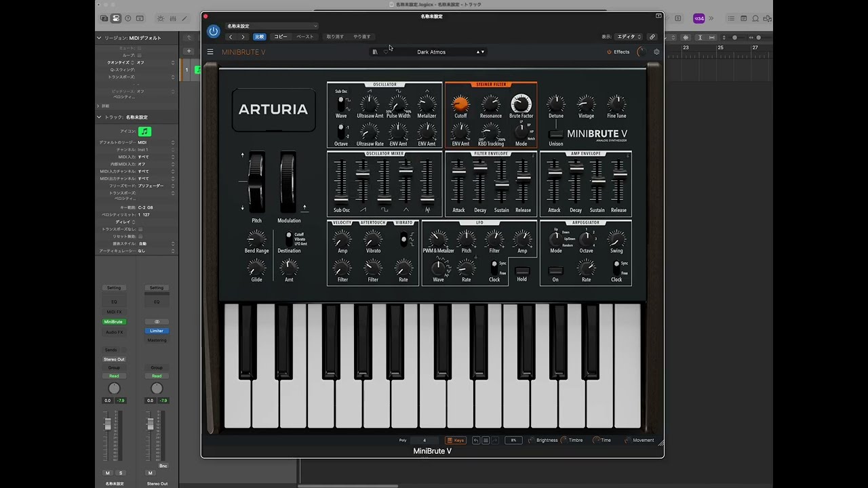Open the 表示 エディタ view dropdown
This screenshot has height=488, width=868.
[x=629, y=37]
